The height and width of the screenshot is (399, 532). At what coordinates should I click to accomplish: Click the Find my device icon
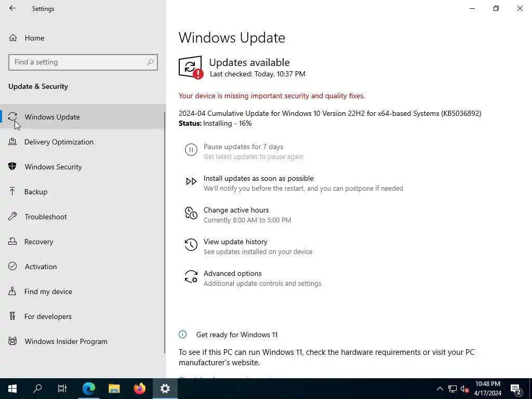(x=12, y=291)
